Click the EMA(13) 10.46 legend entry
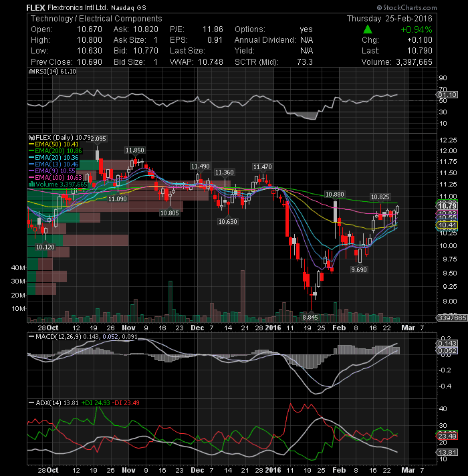 53,164
